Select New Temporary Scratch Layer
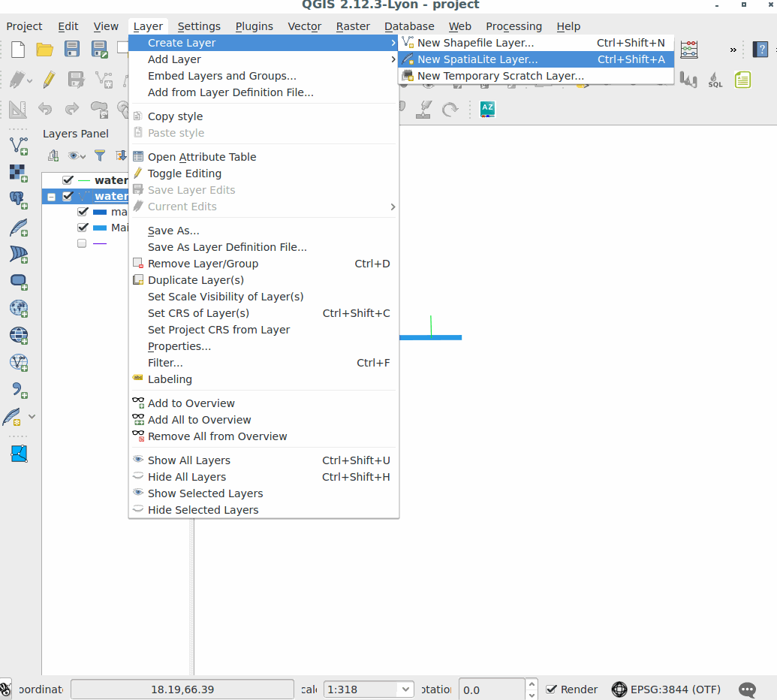Screen dimensions: 777x700 point(536,76)
